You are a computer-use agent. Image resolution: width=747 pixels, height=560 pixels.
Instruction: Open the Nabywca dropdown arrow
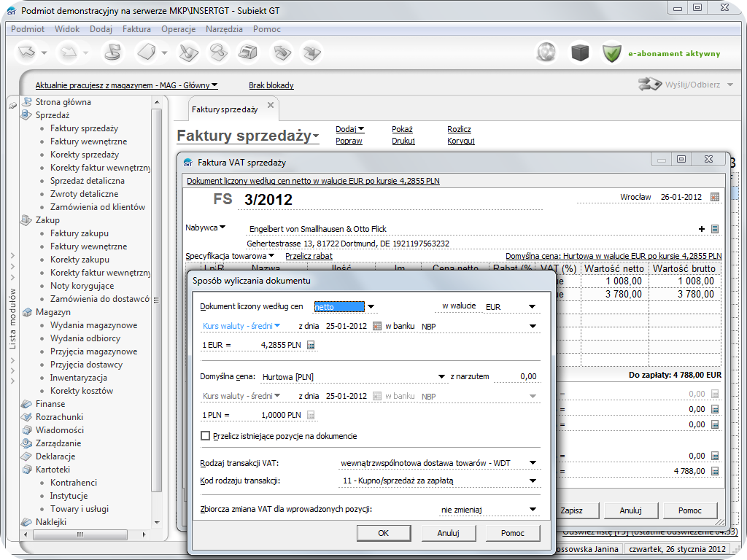(x=222, y=227)
